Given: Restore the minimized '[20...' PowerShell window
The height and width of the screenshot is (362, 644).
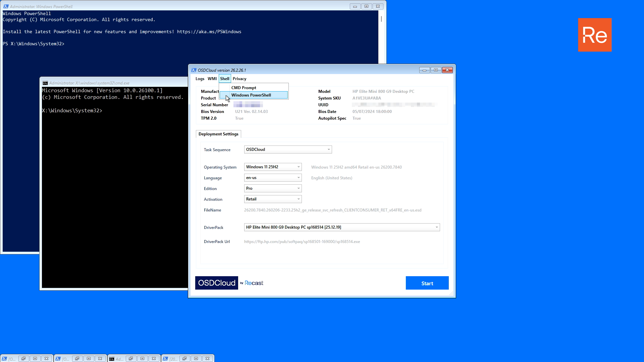Looking at the screenshot, I should pos(184,359).
